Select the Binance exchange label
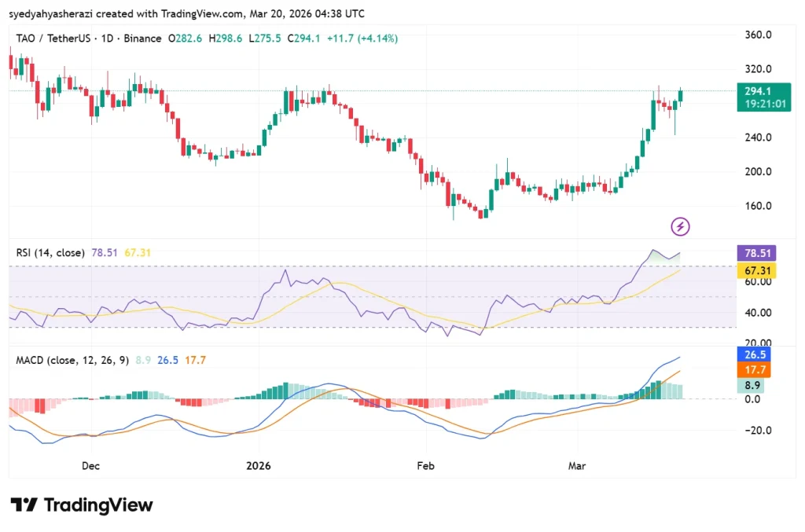This screenshot has height=532, width=805. click(142, 38)
